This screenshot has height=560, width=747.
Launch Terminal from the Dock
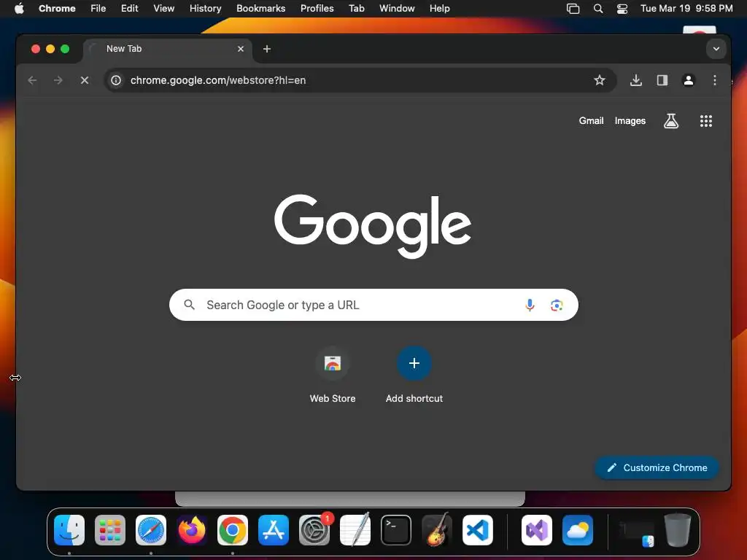coord(396,530)
